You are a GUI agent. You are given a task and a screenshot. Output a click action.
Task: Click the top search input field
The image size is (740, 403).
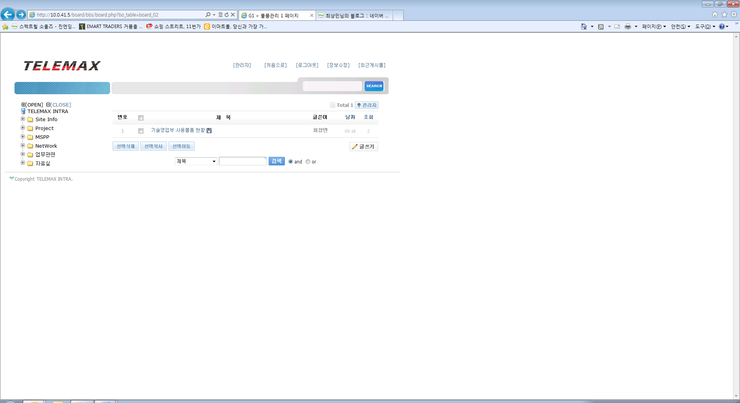332,86
